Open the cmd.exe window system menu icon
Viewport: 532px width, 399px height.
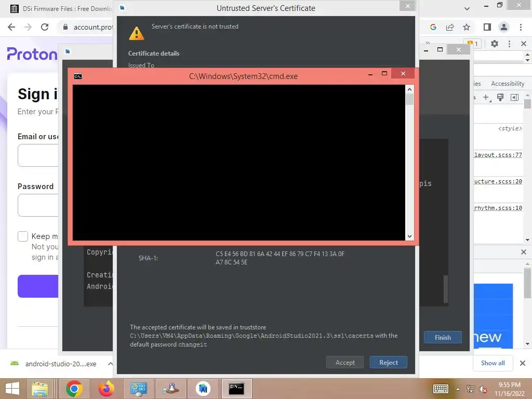[x=78, y=76]
